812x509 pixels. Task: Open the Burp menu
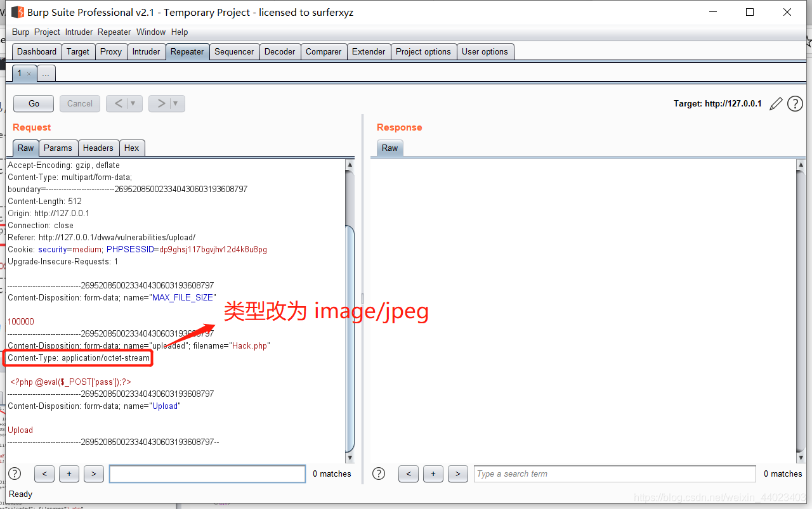[x=20, y=32]
